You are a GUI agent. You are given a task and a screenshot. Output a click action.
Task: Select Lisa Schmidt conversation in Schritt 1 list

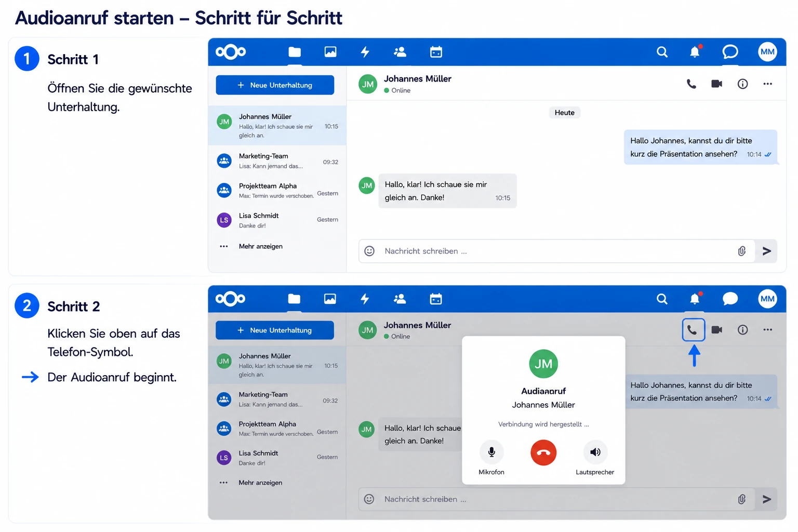277,220
